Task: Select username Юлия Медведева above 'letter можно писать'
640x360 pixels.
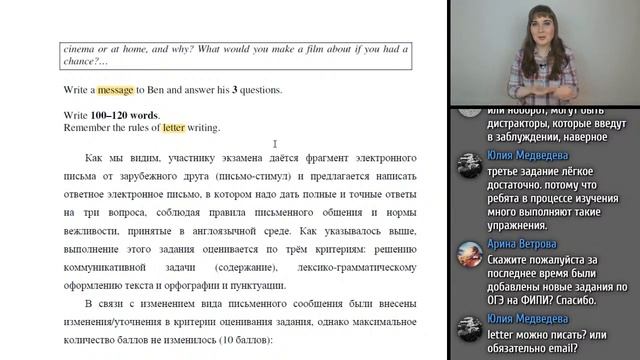Action: click(x=527, y=319)
